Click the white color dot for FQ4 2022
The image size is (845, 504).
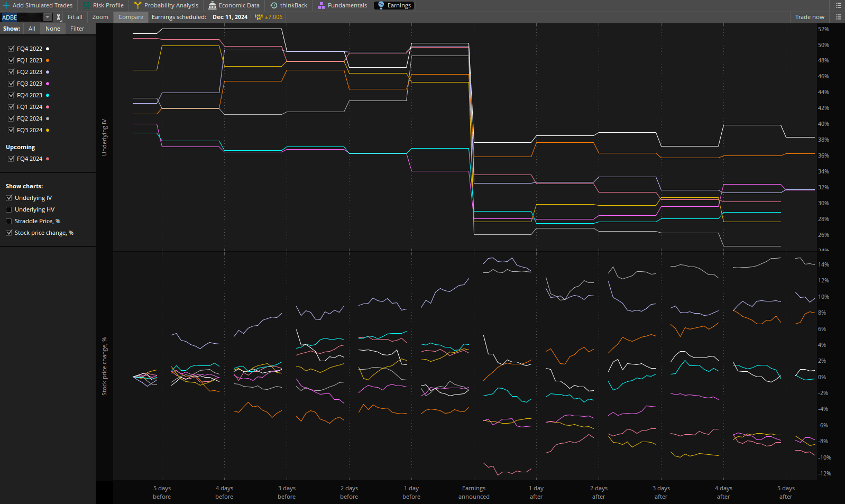point(48,49)
